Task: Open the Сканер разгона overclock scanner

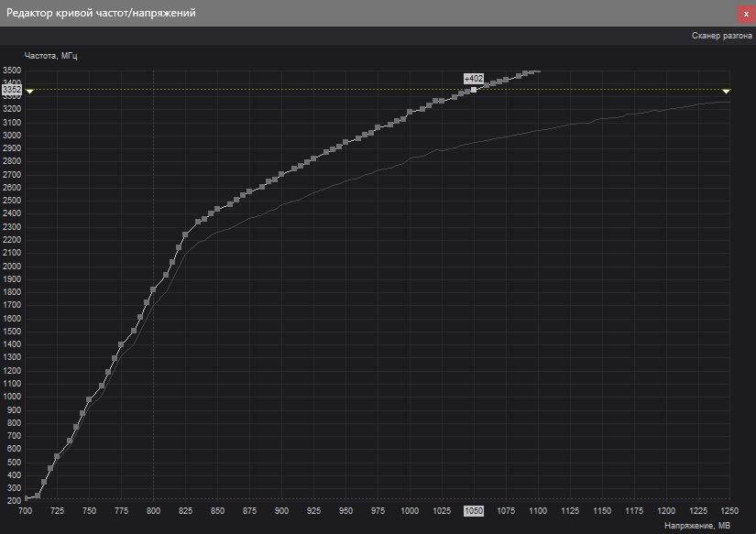Action: coord(721,36)
